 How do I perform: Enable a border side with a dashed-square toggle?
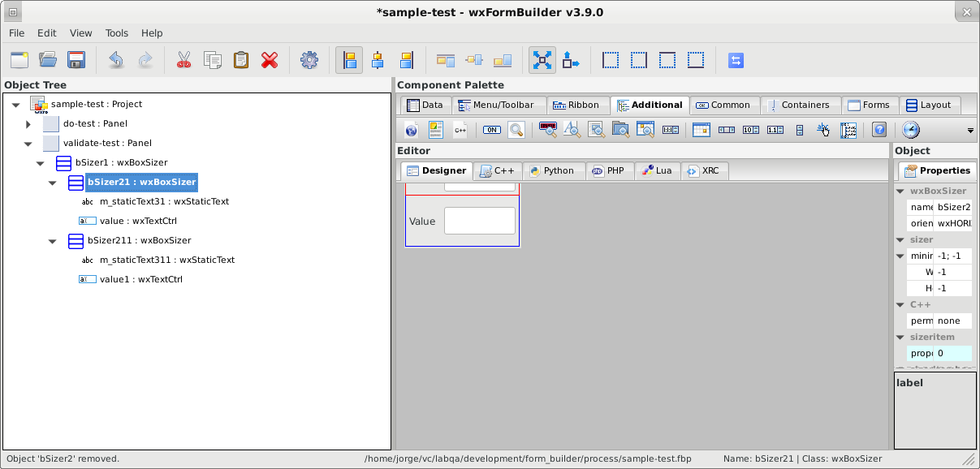611,60
